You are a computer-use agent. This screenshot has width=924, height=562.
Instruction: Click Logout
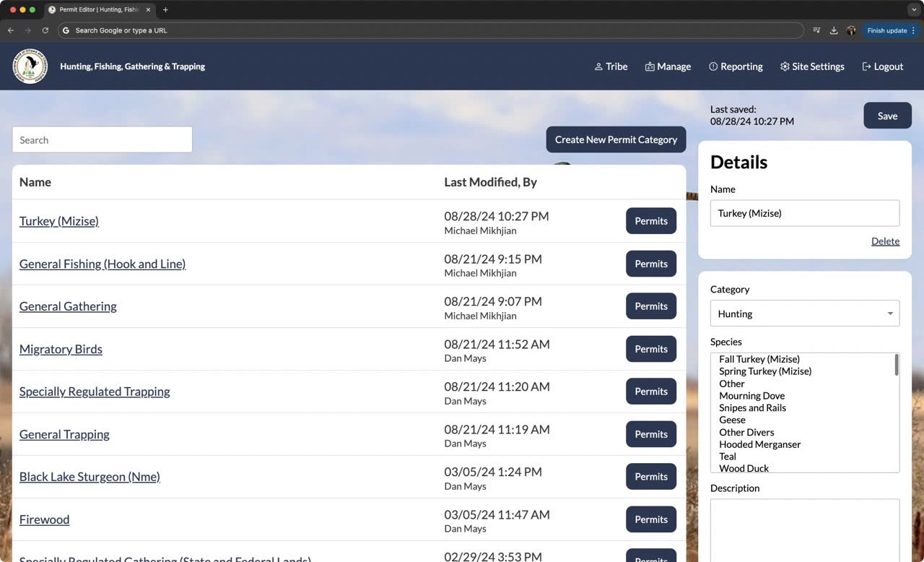click(x=882, y=66)
